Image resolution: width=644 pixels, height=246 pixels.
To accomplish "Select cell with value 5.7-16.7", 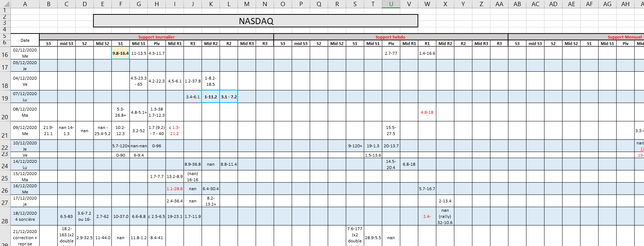I will [x=427, y=189].
